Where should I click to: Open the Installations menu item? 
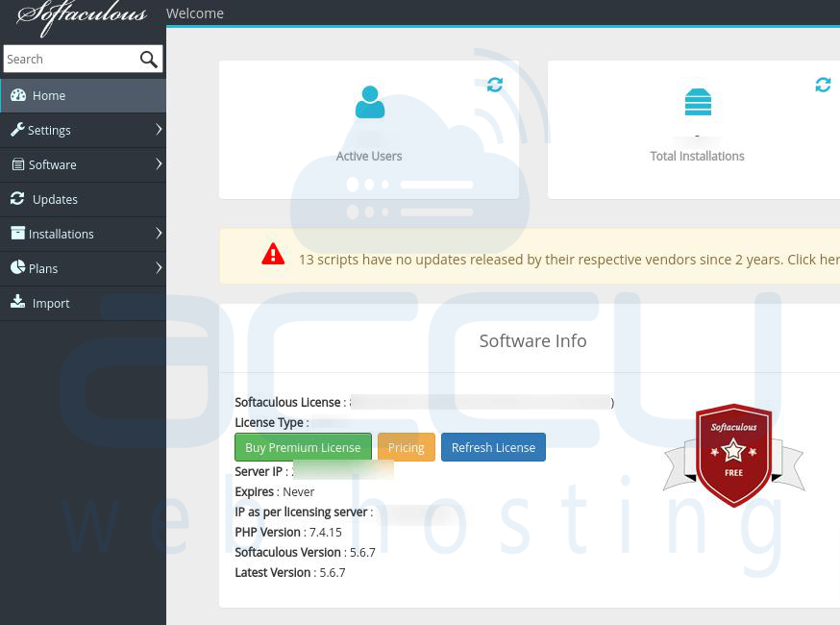83,234
